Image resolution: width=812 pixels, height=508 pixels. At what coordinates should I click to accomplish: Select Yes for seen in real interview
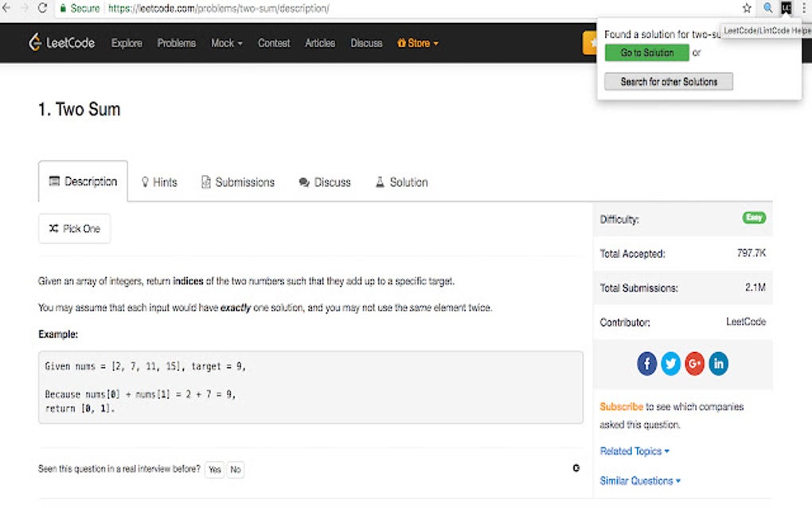tap(214, 469)
